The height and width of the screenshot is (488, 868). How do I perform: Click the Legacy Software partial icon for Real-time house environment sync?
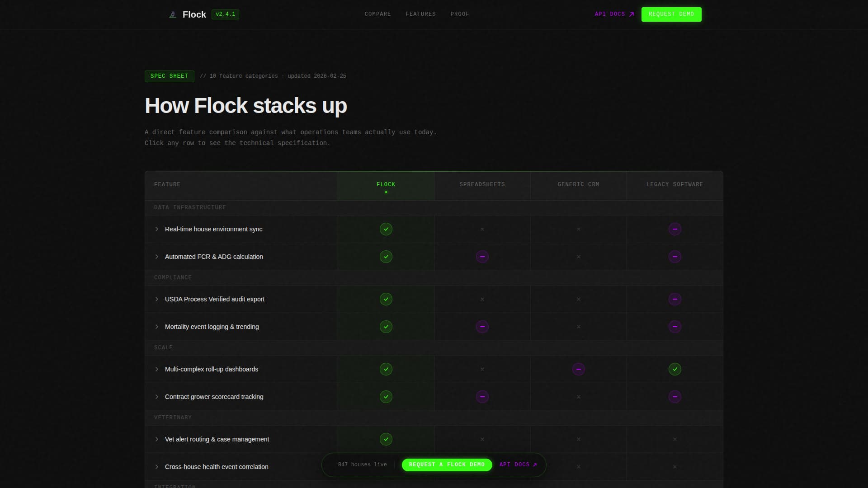point(675,229)
